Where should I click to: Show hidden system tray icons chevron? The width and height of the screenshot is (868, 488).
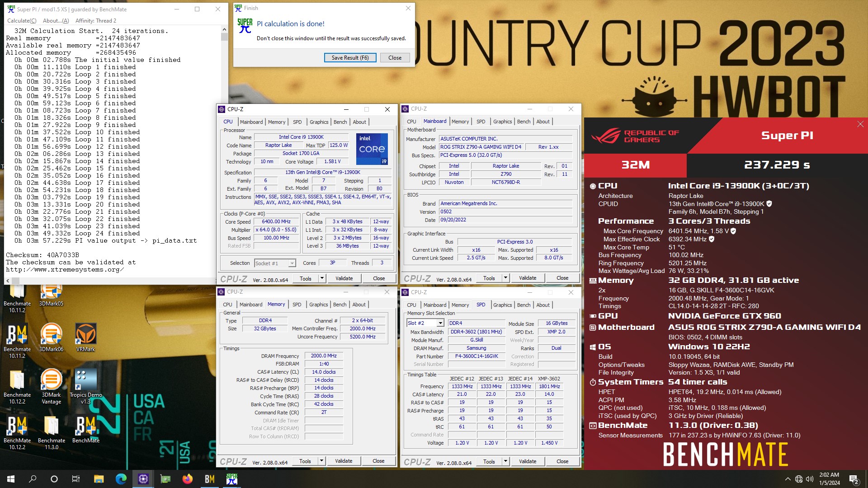coord(788,479)
